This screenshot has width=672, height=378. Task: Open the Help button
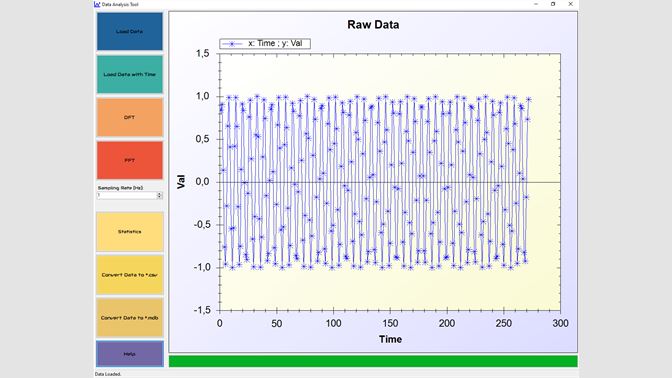(129, 354)
